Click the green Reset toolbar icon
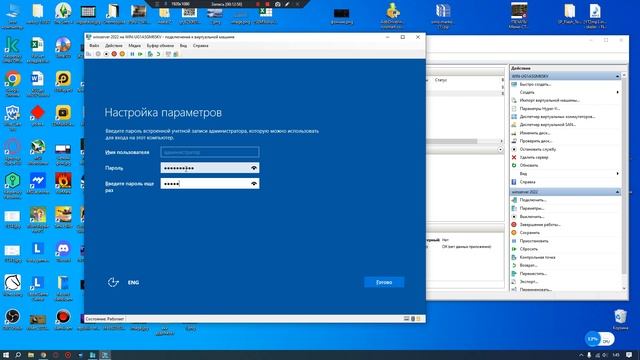This screenshot has width=640, height=360. tap(140, 54)
